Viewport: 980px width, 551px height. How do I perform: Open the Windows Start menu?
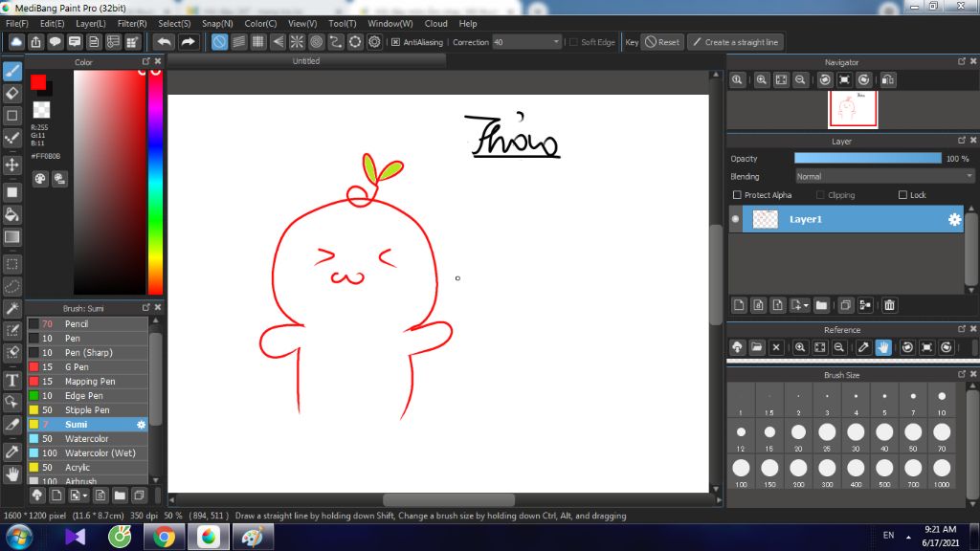pyautogui.click(x=19, y=538)
